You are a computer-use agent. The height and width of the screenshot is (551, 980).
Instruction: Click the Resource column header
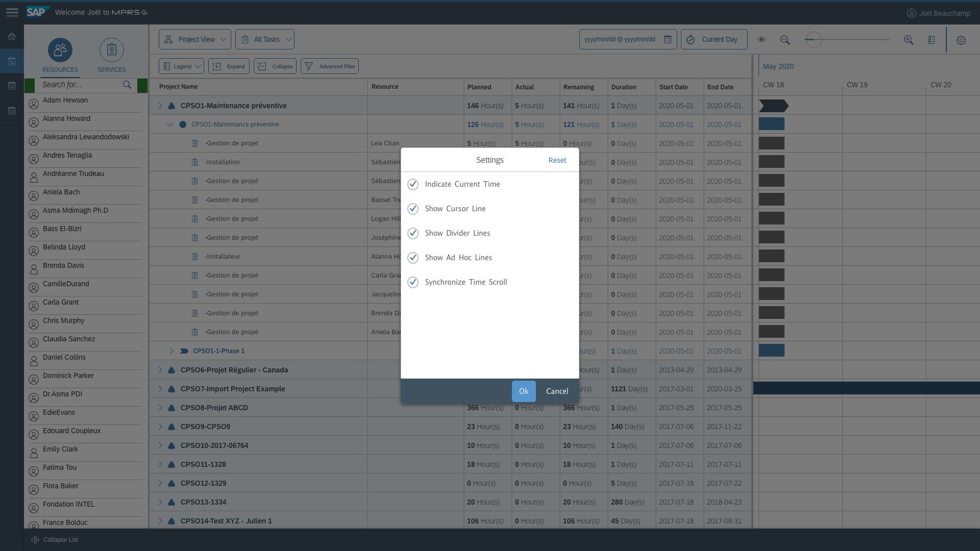385,87
